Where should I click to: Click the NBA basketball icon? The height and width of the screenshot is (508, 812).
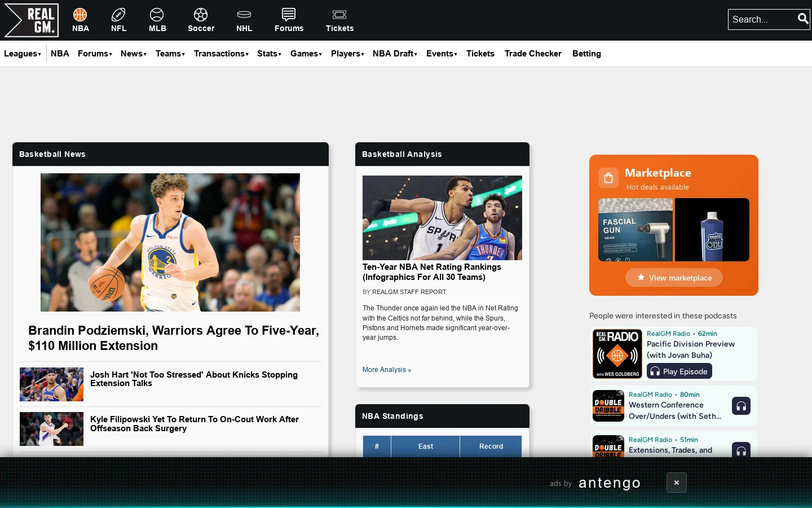tap(81, 15)
